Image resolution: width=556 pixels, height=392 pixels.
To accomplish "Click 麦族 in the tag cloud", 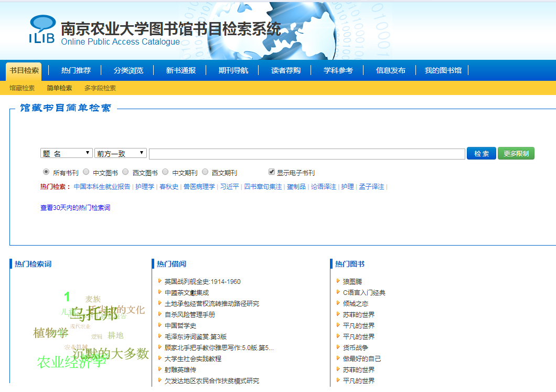I will (93, 299).
